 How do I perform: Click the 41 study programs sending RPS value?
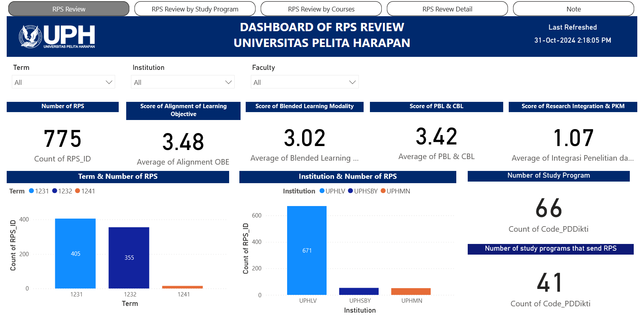pos(549,283)
